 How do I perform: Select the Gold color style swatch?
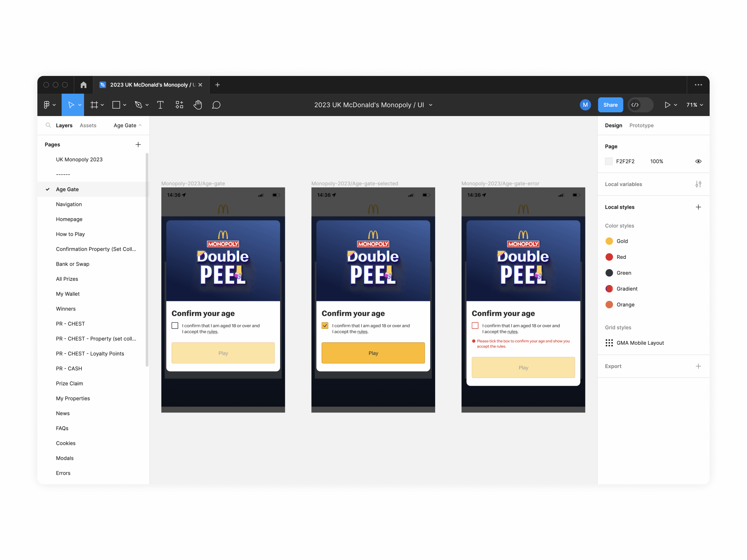609,241
